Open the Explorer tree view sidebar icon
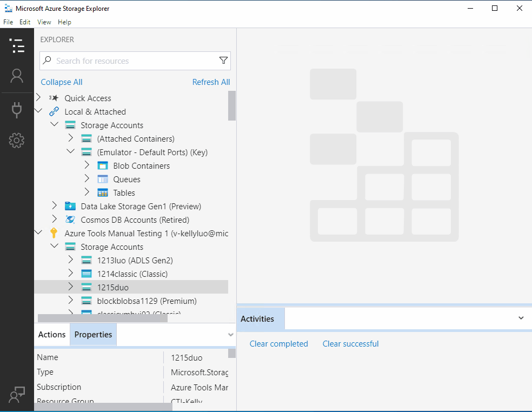 (17, 45)
